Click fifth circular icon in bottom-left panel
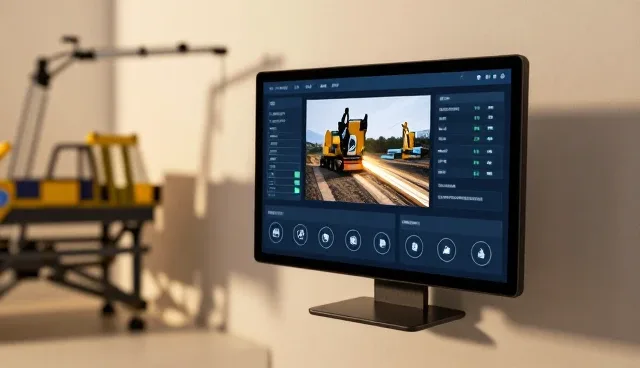The height and width of the screenshot is (368, 640). (382, 243)
